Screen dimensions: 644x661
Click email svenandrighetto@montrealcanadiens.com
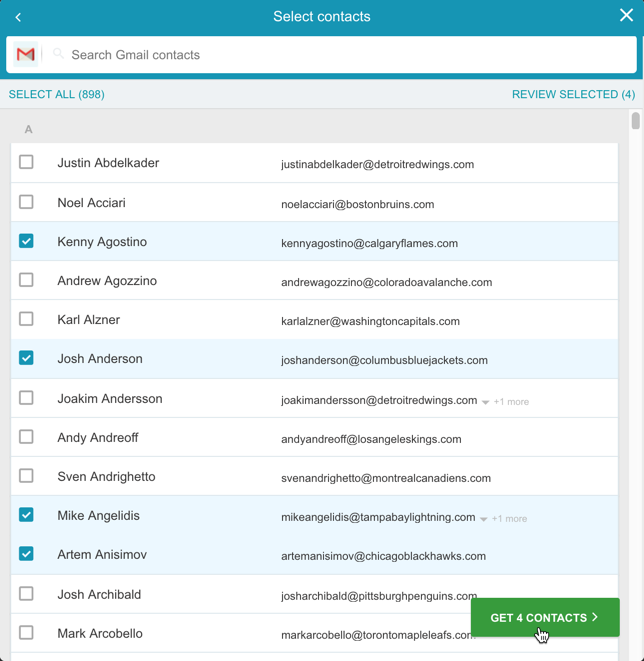coord(386,478)
